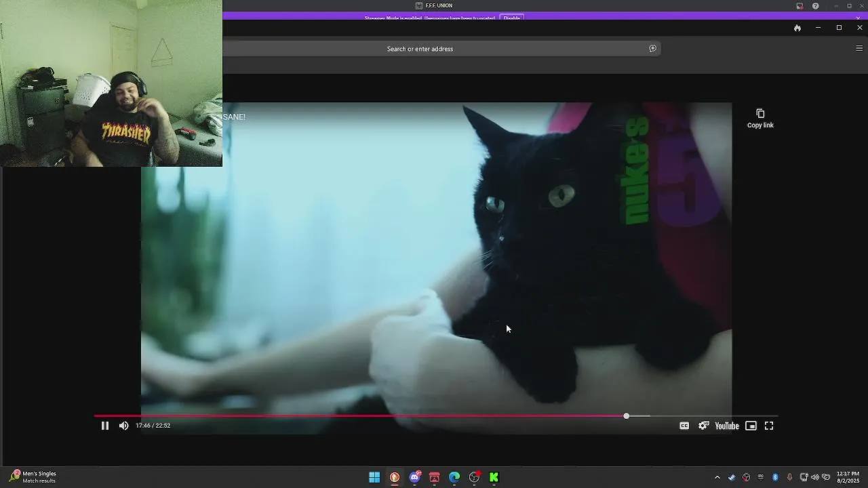Click the Fire button to clear browsing data
Image resolution: width=868 pixels, height=488 pixels.
tap(797, 28)
